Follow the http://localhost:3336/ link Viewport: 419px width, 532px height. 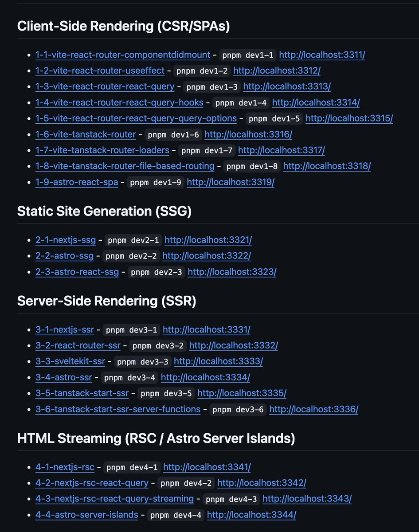click(314, 410)
